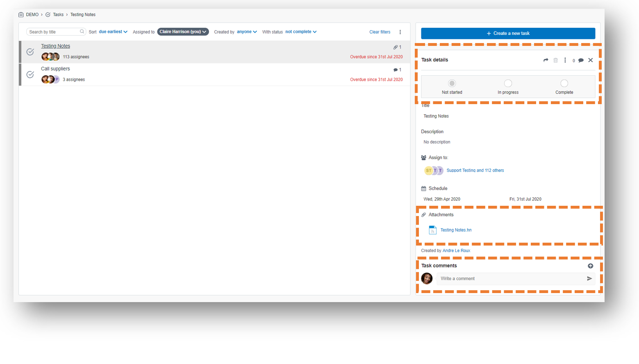Click the Tasks checkmark breadcrumb icon
639x364 pixels.
(x=48, y=15)
